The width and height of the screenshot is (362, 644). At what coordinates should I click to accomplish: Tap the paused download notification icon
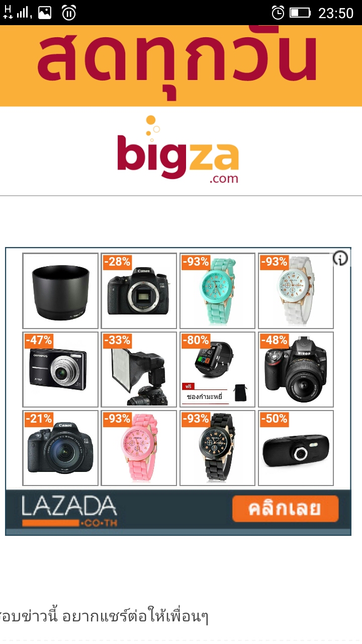(69, 13)
